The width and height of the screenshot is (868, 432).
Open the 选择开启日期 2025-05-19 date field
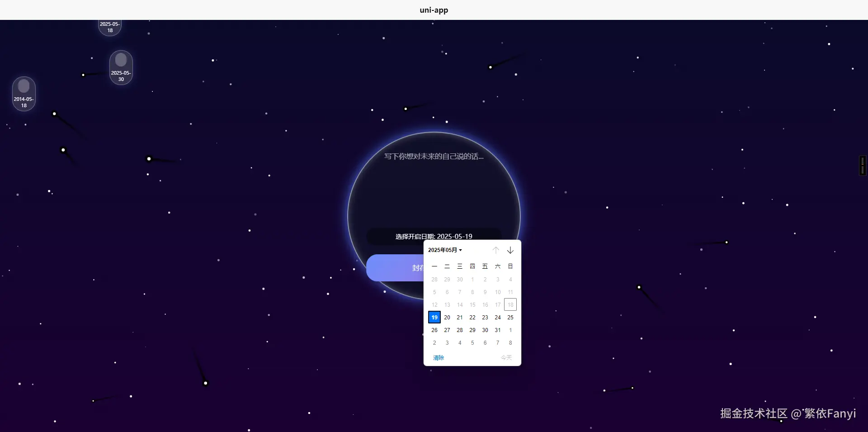tap(434, 237)
